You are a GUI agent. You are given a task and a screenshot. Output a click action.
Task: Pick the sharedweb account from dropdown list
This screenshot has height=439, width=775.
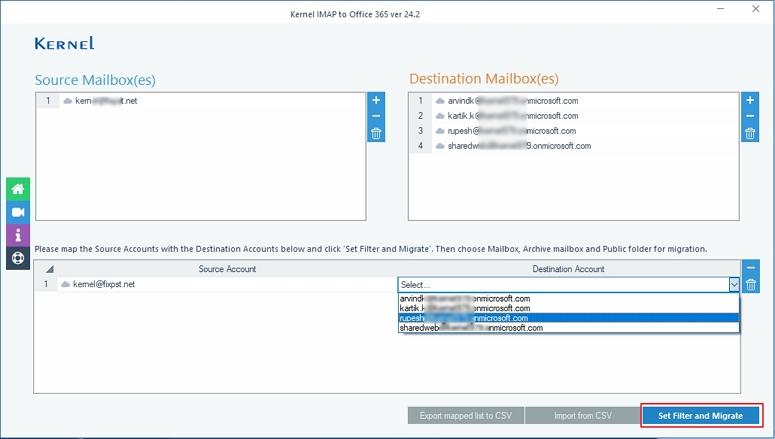point(568,328)
